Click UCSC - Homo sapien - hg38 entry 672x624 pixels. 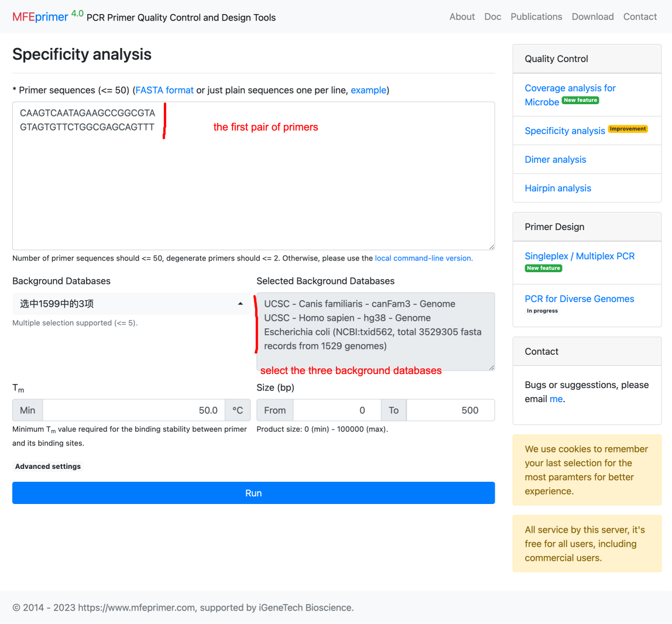(347, 318)
